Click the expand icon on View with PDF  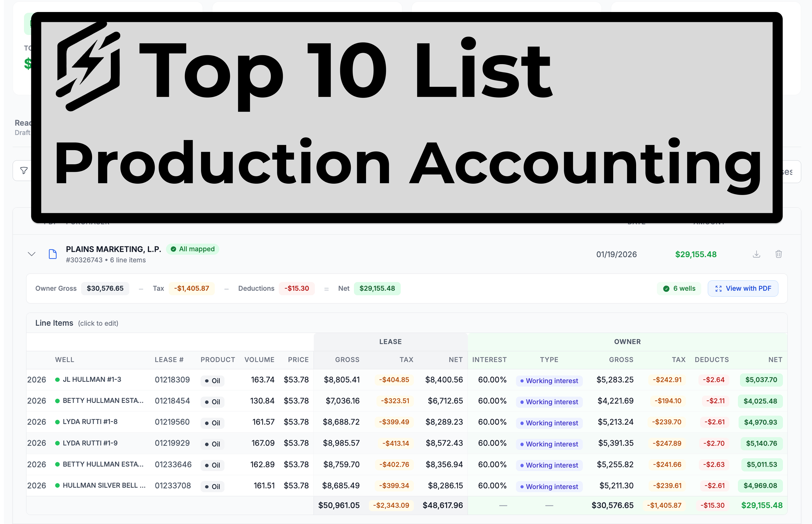click(719, 289)
